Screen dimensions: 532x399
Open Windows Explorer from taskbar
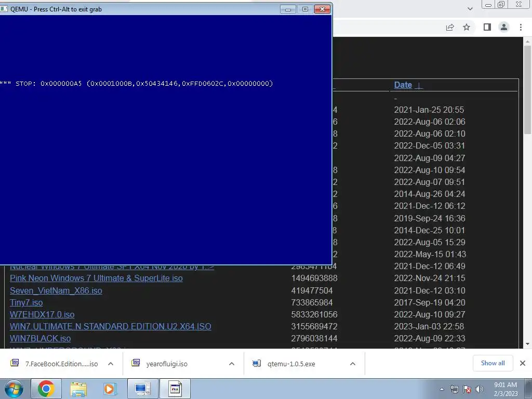(x=78, y=389)
